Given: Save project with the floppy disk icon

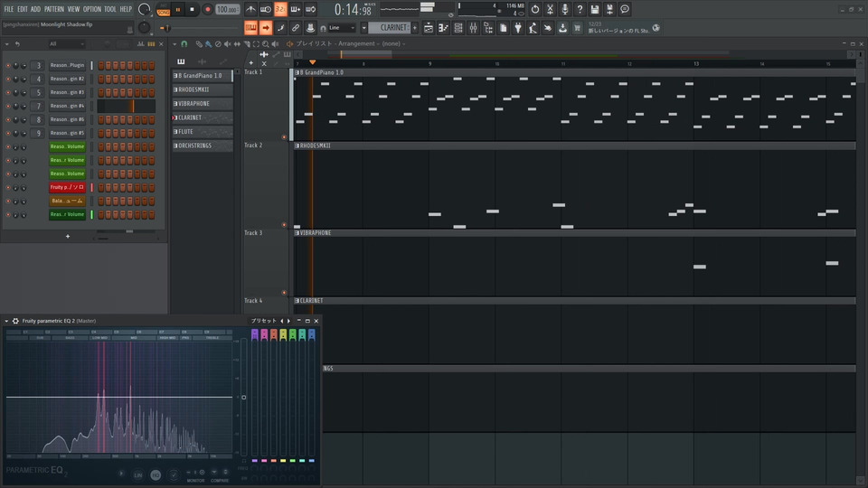Looking at the screenshot, I should coord(595,9).
